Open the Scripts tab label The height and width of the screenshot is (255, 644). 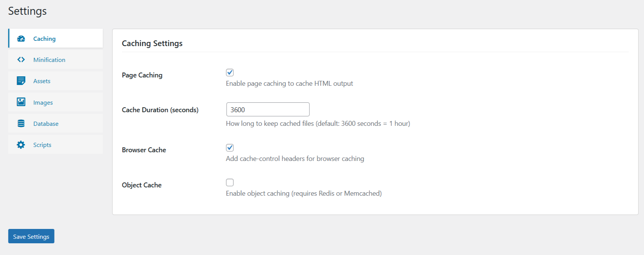point(42,145)
